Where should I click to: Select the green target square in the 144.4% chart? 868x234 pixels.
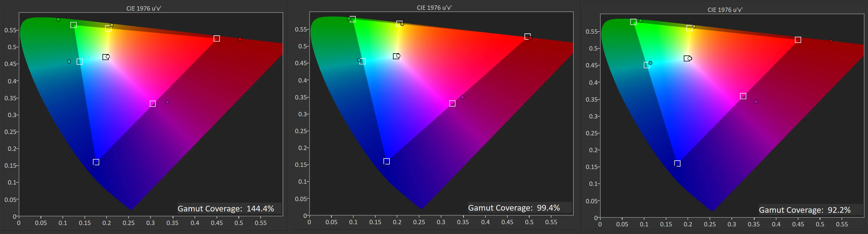(x=73, y=25)
